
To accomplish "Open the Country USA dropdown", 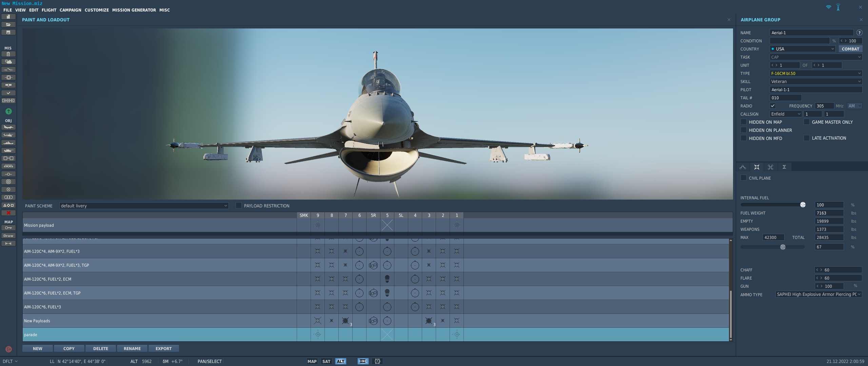I will click(x=803, y=49).
